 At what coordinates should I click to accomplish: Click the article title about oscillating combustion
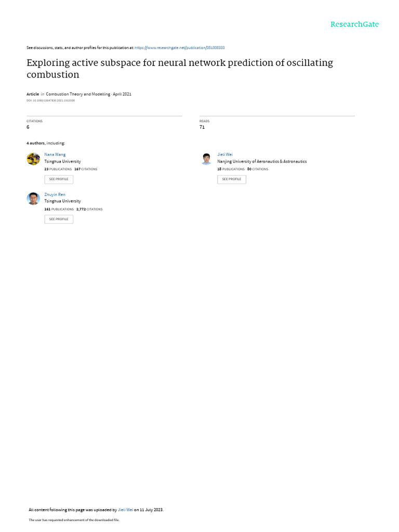[180, 68]
